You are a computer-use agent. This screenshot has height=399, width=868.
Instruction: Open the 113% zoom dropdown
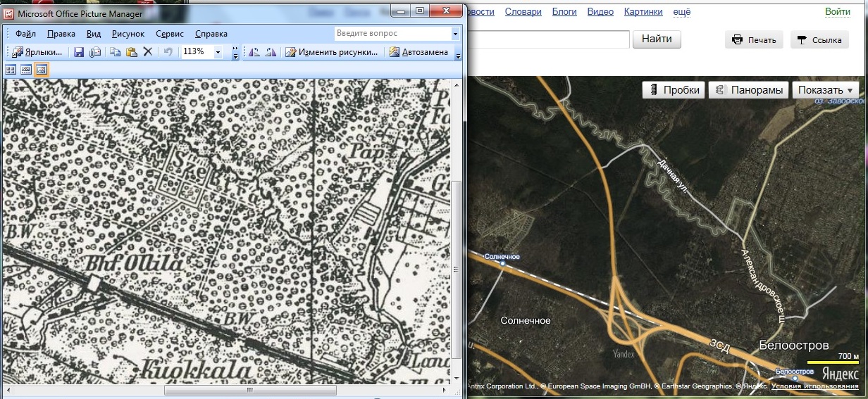(218, 52)
